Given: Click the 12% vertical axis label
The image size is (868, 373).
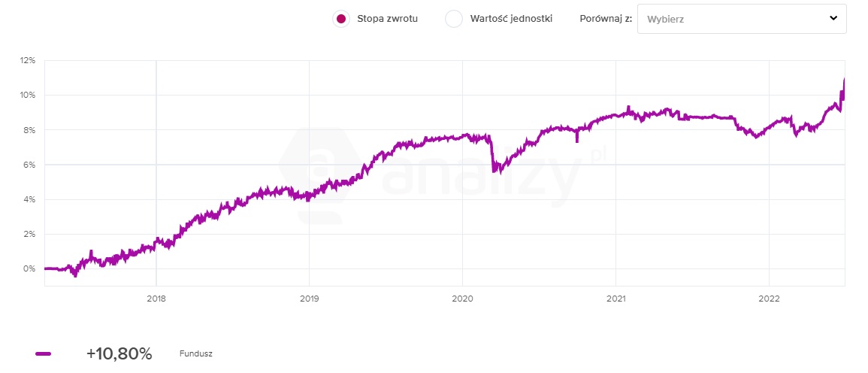Looking at the screenshot, I should (28, 60).
